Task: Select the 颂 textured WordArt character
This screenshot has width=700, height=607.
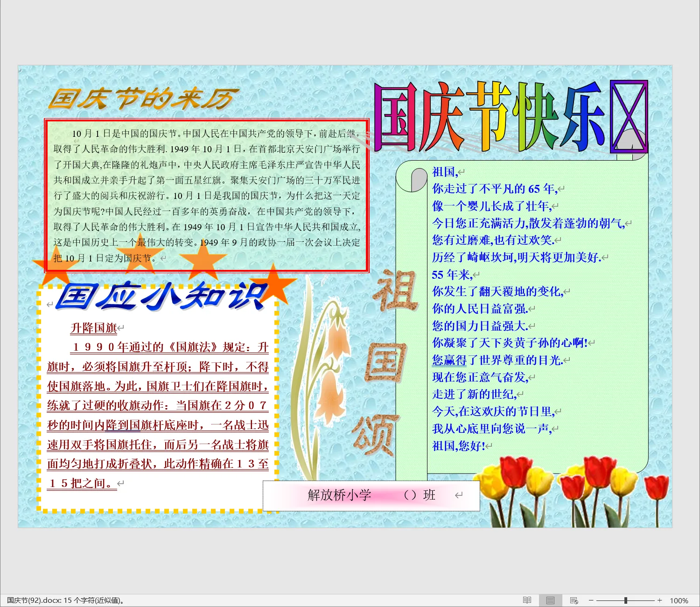Action: 376,435
